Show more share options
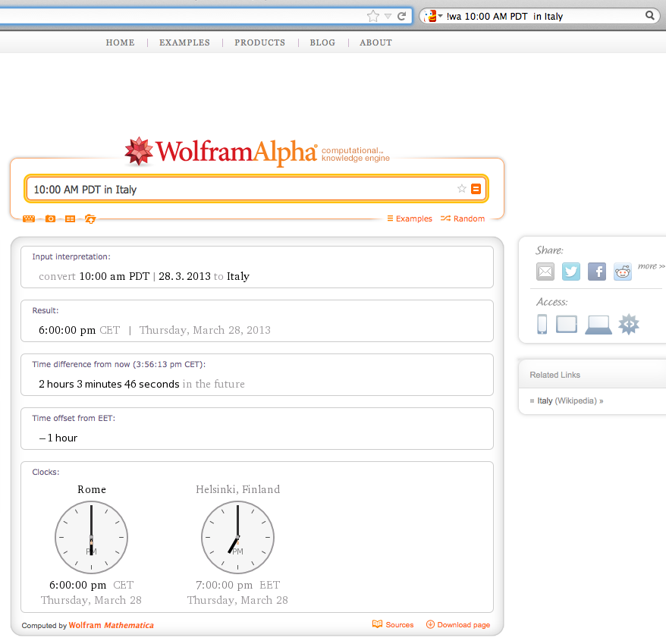The image size is (666, 644). (651, 266)
